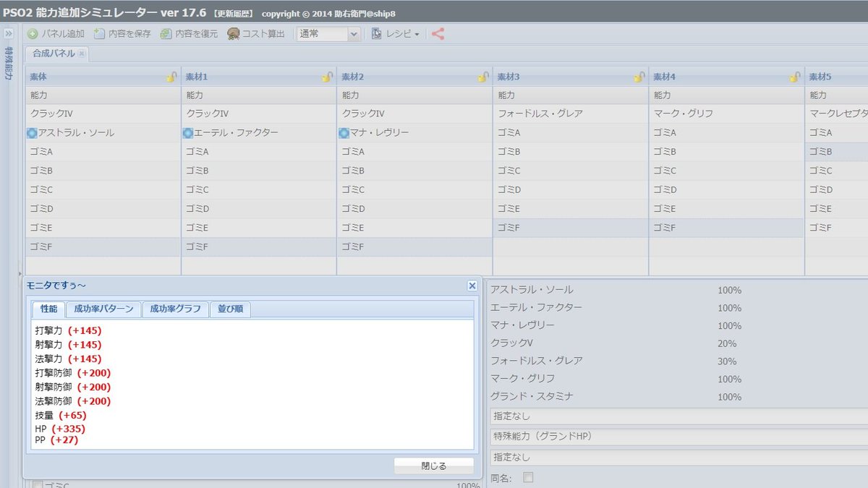
Task: Open the レシピ dropdown arrow
Action: click(x=417, y=35)
